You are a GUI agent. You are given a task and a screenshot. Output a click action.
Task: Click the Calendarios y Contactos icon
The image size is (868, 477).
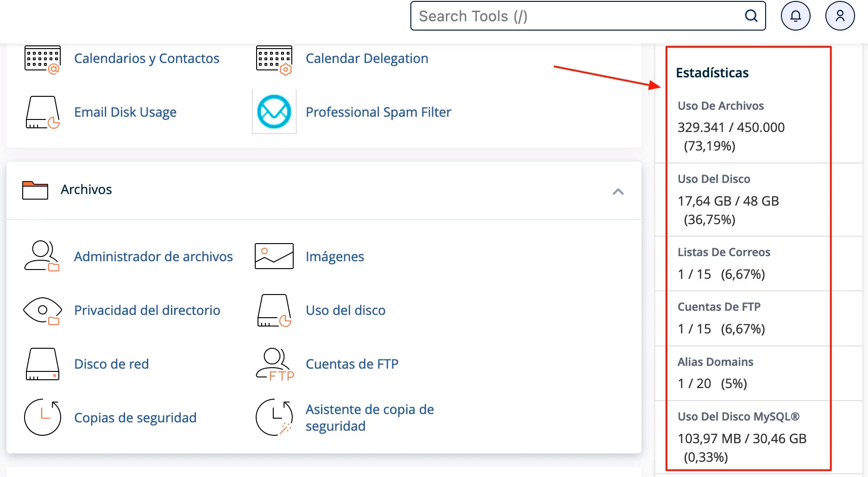[42, 59]
